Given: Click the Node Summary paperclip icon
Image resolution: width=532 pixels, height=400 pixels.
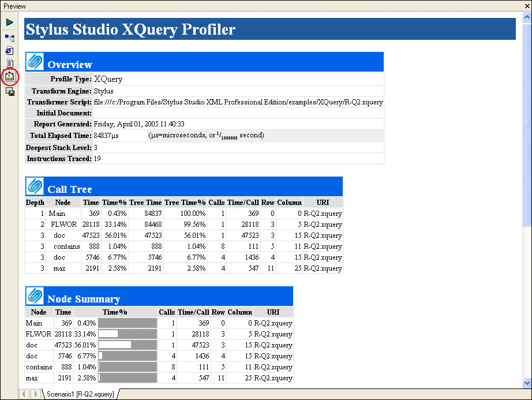Looking at the screenshot, I should (x=36, y=296).
